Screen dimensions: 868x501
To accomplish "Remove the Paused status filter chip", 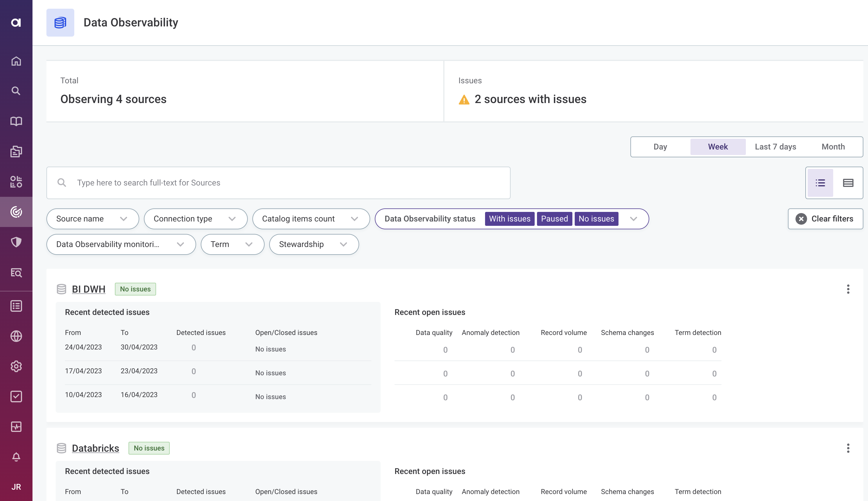I will pyautogui.click(x=554, y=219).
